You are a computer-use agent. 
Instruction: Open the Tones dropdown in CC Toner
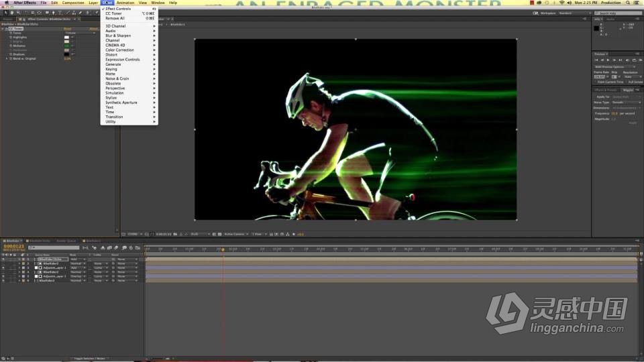tap(80, 33)
